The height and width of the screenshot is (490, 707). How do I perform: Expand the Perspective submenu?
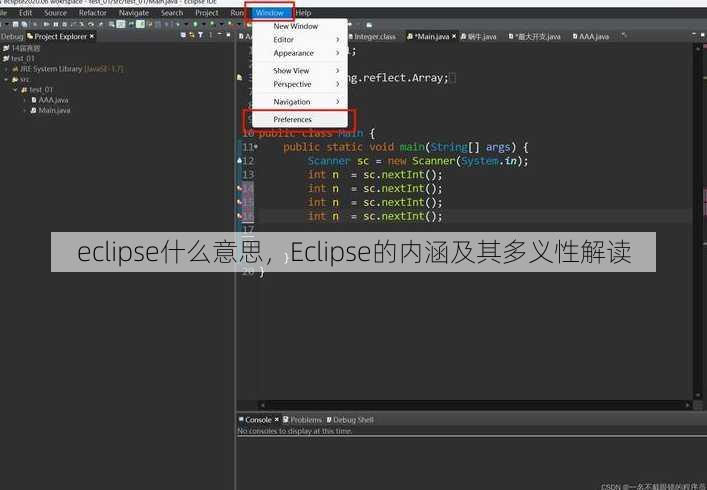click(299, 84)
